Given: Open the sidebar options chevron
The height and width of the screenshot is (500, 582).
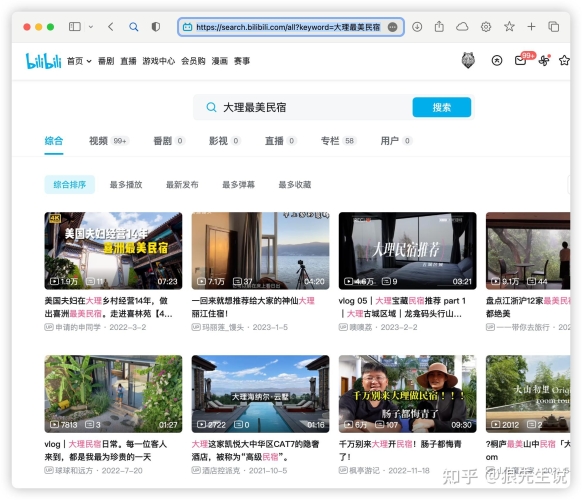Looking at the screenshot, I should [91, 27].
